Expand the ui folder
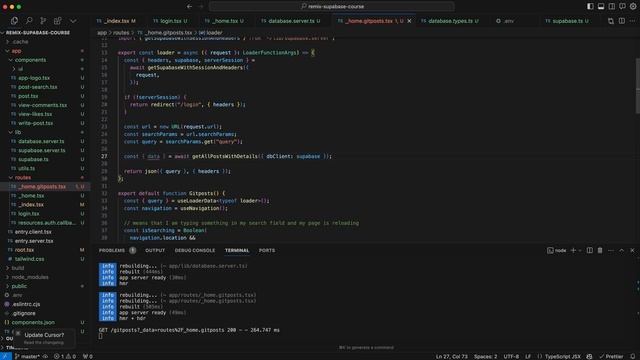The image size is (640, 360). click(20, 69)
